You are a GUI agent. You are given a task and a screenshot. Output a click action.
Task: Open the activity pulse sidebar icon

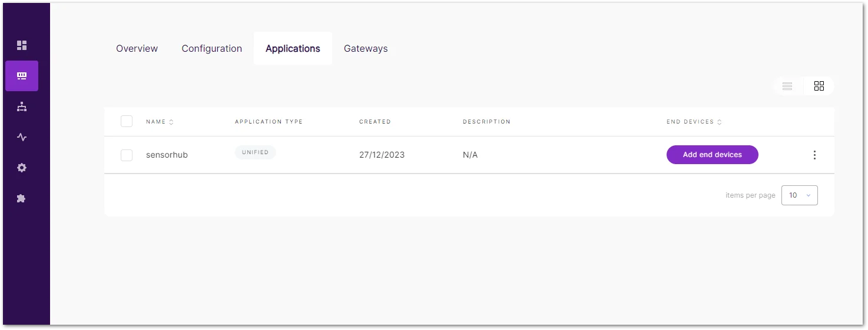[22, 137]
